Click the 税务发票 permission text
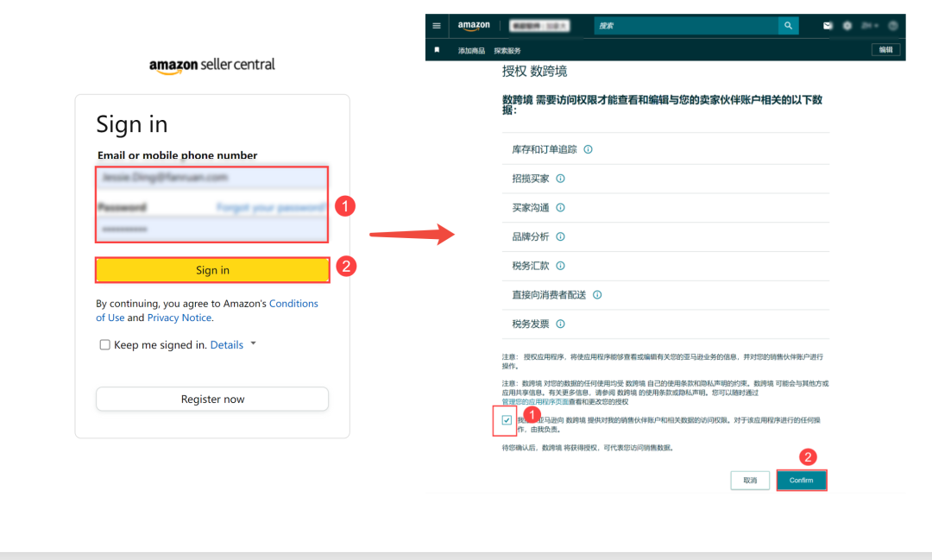This screenshot has height=560, width=932. pyautogui.click(x=531, y=324)
